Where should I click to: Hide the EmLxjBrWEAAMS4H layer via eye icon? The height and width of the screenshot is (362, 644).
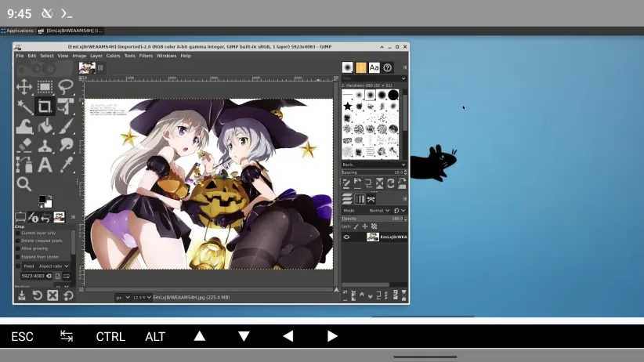tap(346, 237)
